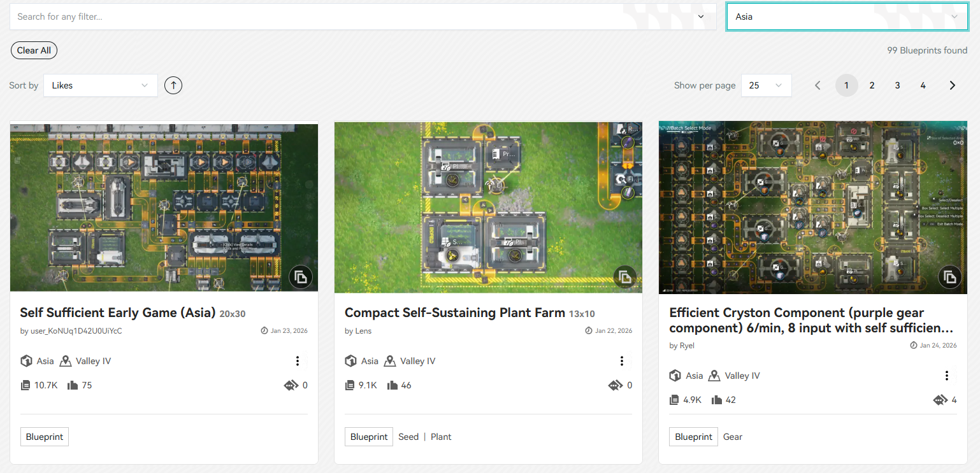Click the thumbs-up icon showing 46 likes
Image resolution: width=980 pixels, height=473 pixels.
coord(393,385)
